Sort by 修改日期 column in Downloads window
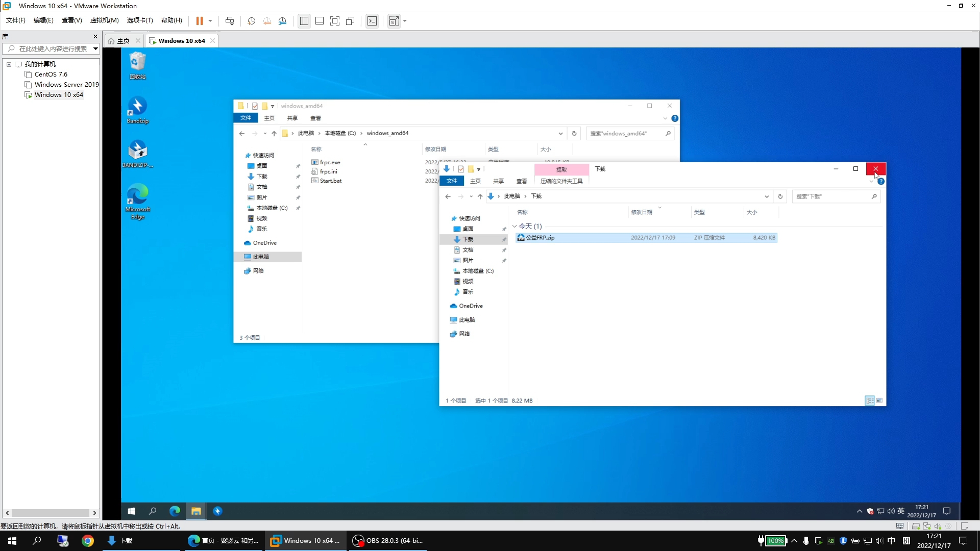 tap(642, 212)
